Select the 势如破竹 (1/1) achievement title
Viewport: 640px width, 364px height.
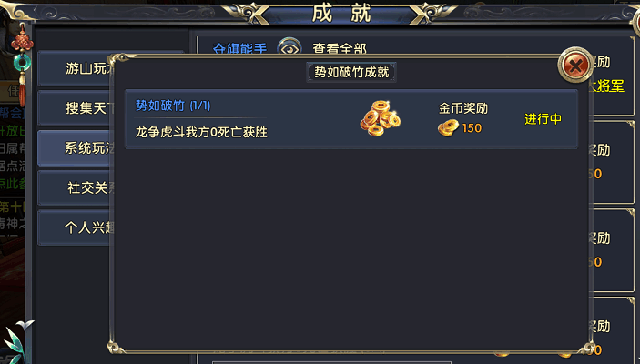click(x=173, y=106)
